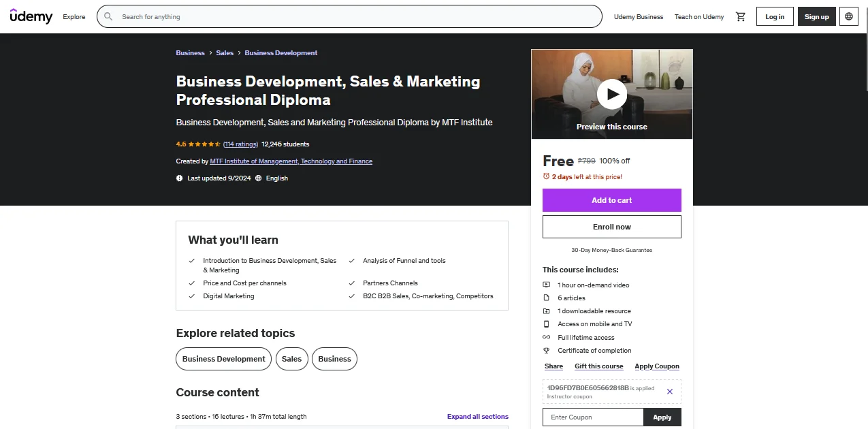Click the checkmark beside Partners Channels
The width and height of the screenshot is (868, 429).
pos(352,283)
